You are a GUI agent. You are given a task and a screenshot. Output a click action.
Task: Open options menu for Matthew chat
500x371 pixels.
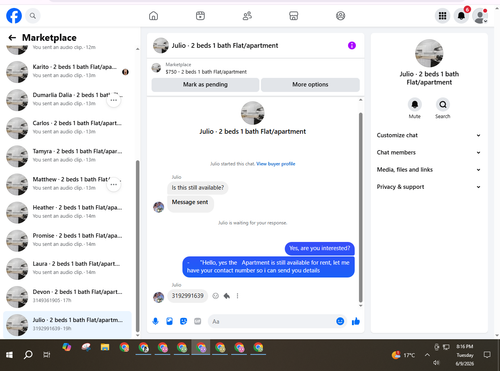click(x=113, y=184)
